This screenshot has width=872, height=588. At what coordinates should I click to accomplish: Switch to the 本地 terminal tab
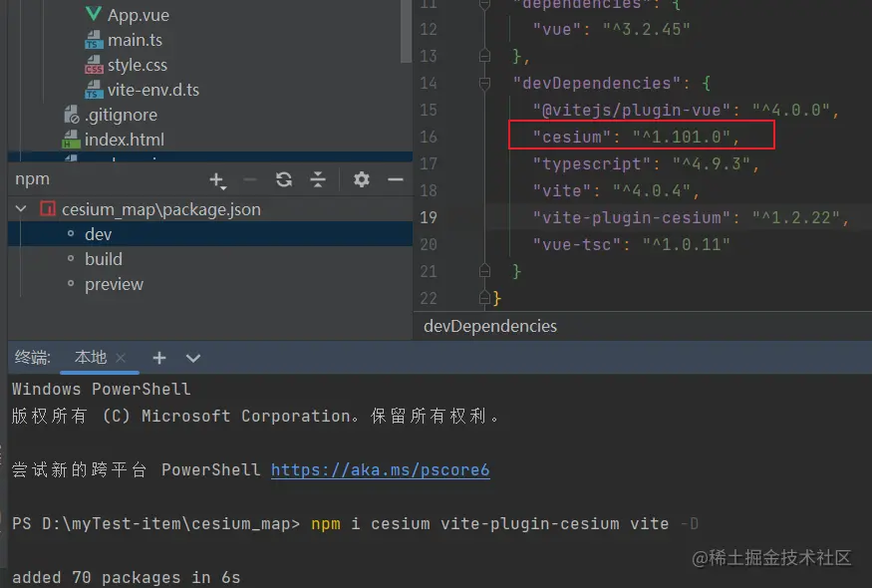[x=90, y=357]
